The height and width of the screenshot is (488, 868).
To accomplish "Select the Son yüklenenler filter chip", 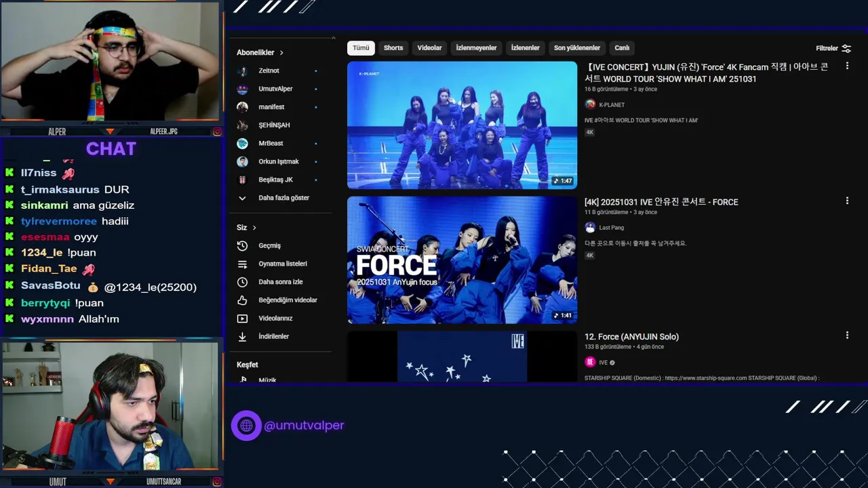I will tap(577, 48).
